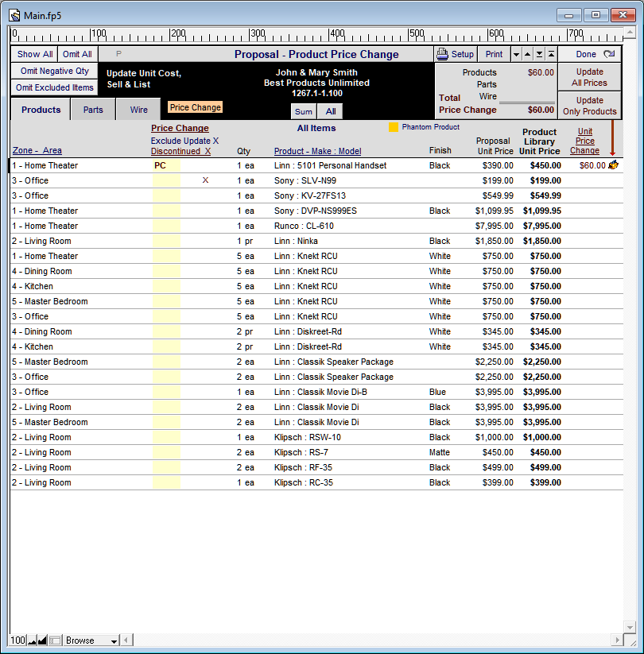Click the Unit Price Change header link

pos(584,141)
